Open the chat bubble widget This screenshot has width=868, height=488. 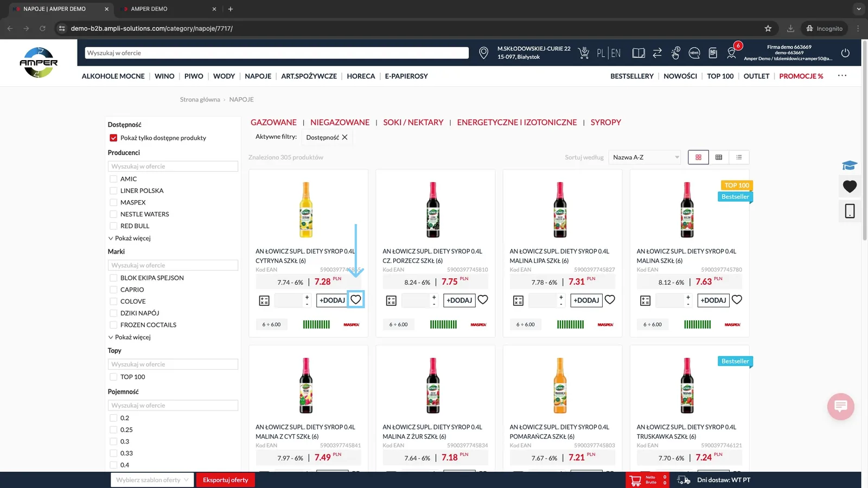(x=841, y=406)
